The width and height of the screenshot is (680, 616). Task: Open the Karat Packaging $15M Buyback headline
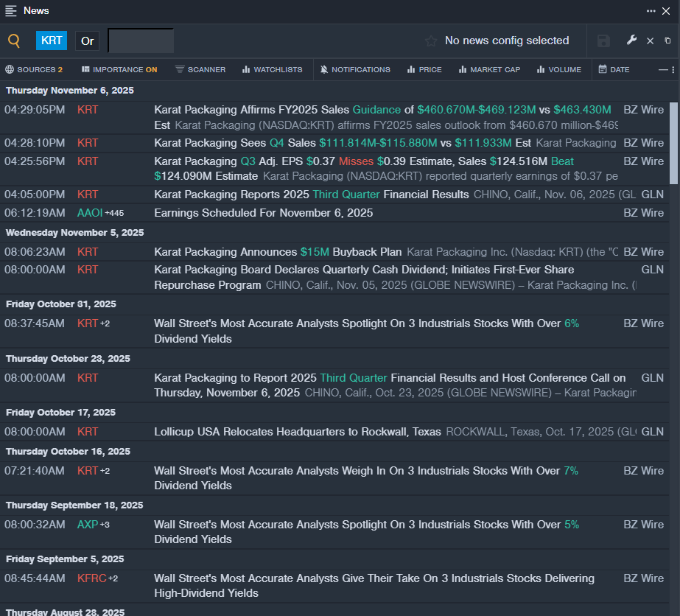[x=278, y=252]
